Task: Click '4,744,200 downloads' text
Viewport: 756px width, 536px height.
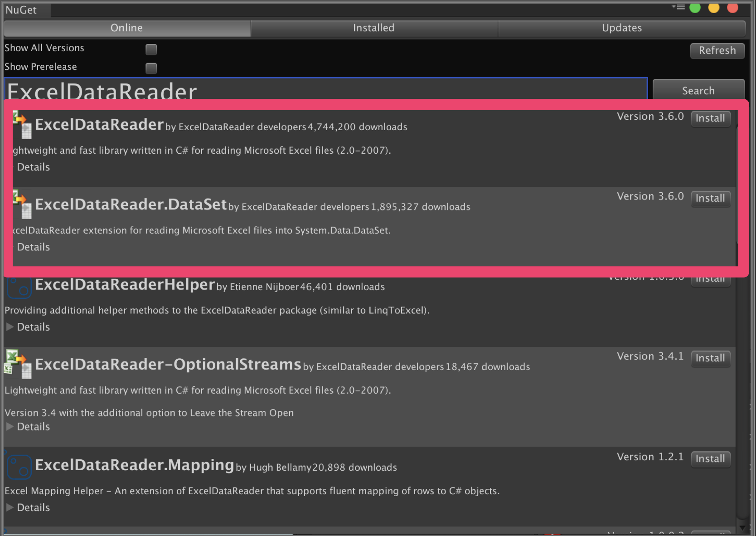Action: pos(358,127)
